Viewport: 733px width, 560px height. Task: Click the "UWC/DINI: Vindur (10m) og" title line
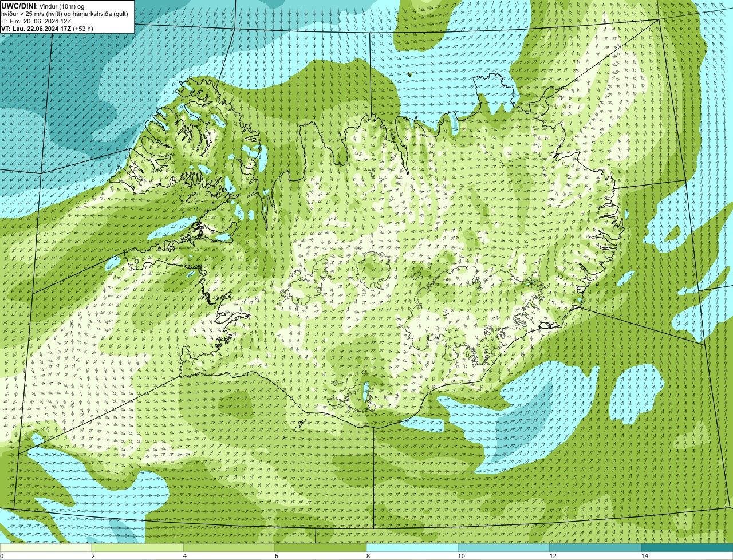point(43,6)
